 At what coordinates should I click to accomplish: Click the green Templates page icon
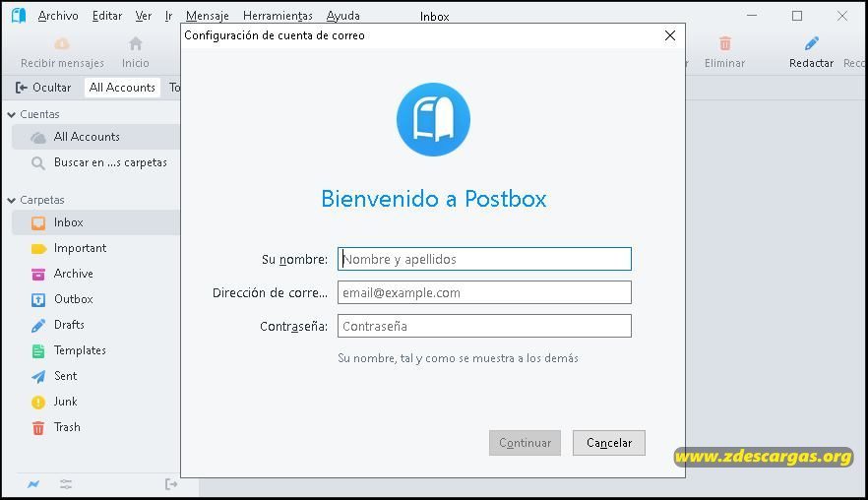38,351
